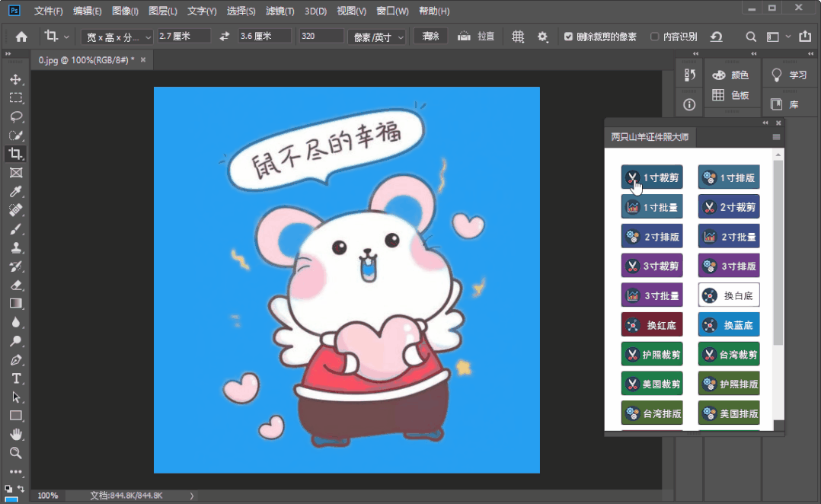Select the Gradient tool
821x504 pixels.
pyautogui.click(x=16, y=304)
